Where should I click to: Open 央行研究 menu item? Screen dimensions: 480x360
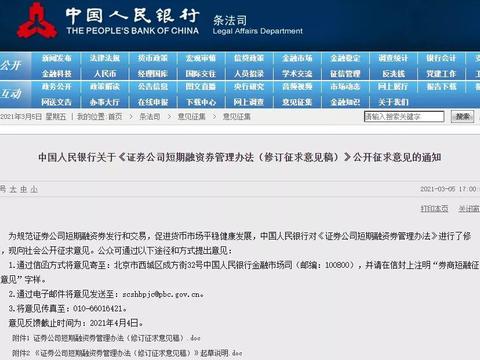(249, 87)
